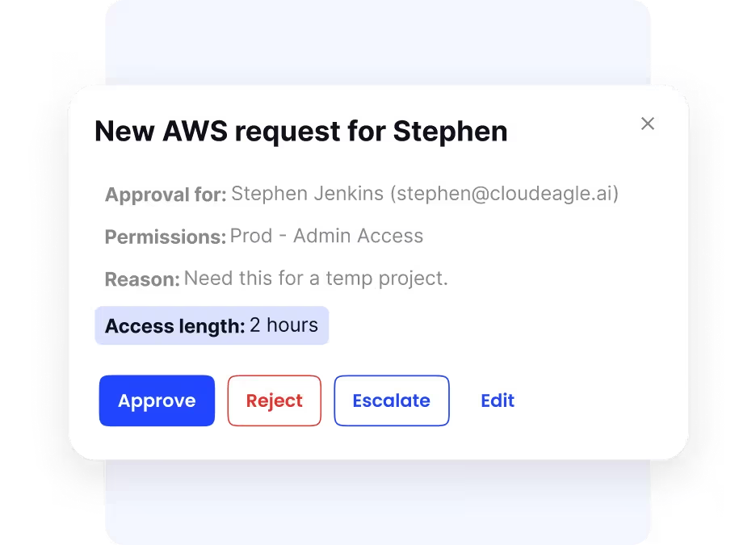
Task: Click the Access length label
Action: [x=175, y=326]
